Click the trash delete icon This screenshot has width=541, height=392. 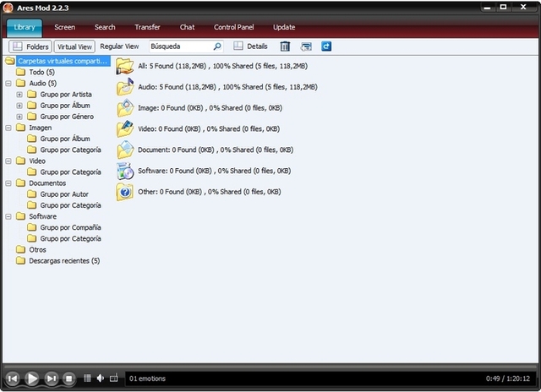pos(285,46)
